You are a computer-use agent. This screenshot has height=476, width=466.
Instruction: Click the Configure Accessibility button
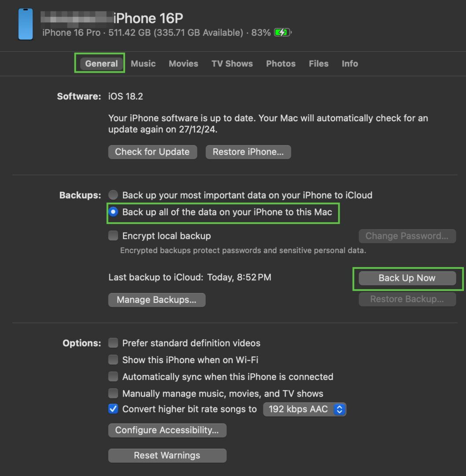pyautogui.click(x=167, y=430)
